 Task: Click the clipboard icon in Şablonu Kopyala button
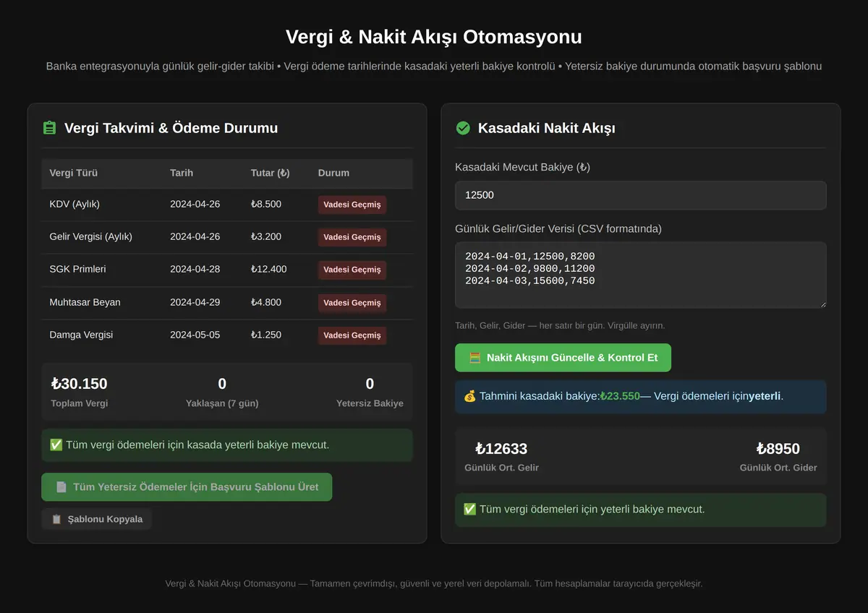coord(56,519)
